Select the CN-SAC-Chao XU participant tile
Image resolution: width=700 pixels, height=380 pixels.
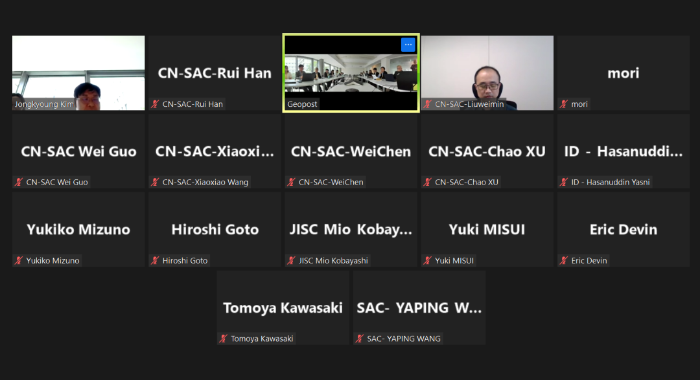point(488,151)
